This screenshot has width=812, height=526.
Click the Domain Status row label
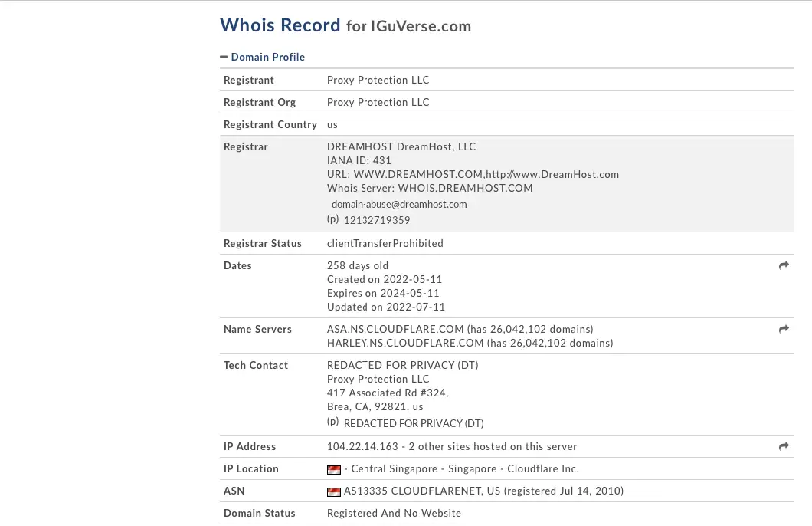coord(260,513)
